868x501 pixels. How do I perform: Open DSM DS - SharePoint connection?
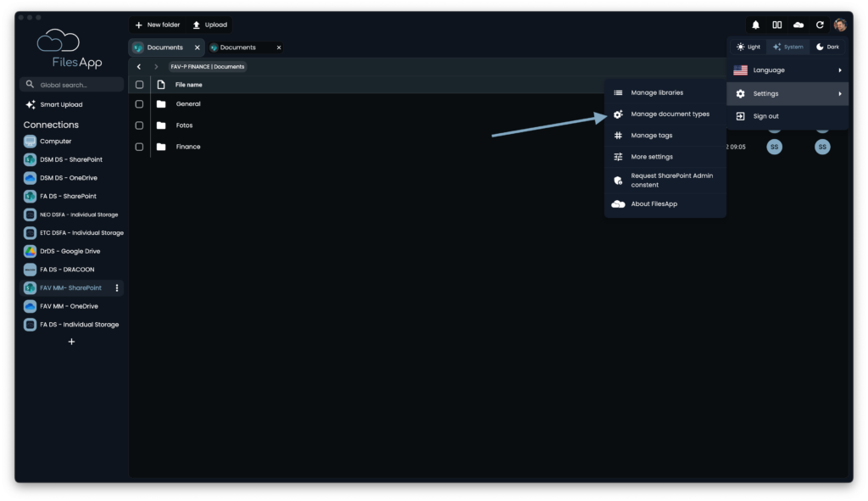(x=71, y=159)
